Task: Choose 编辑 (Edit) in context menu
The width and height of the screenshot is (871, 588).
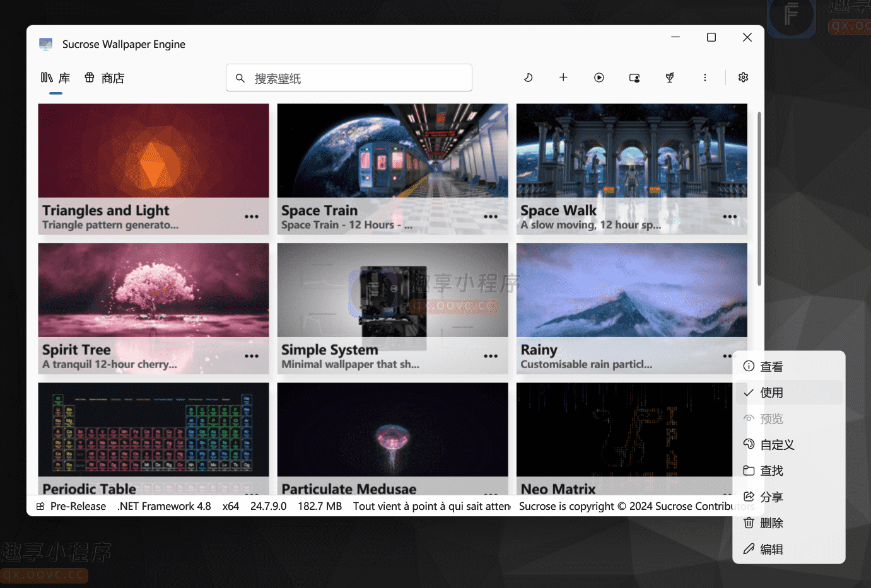Action: point(789,550)
